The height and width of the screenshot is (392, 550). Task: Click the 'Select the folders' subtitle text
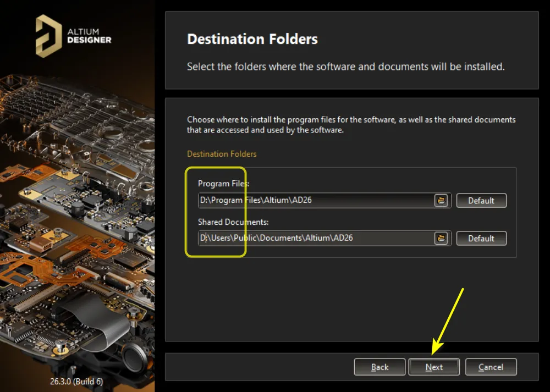(x=345, y=67)
